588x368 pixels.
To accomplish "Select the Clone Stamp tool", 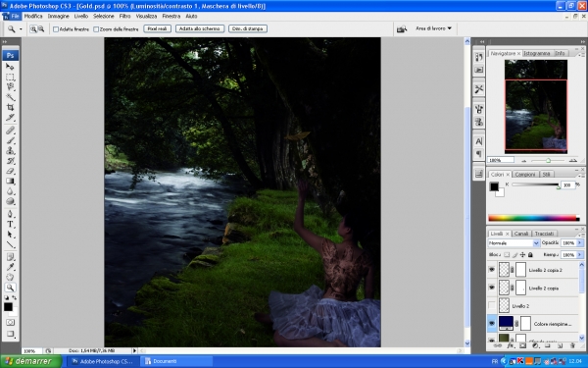I will 10,150.
